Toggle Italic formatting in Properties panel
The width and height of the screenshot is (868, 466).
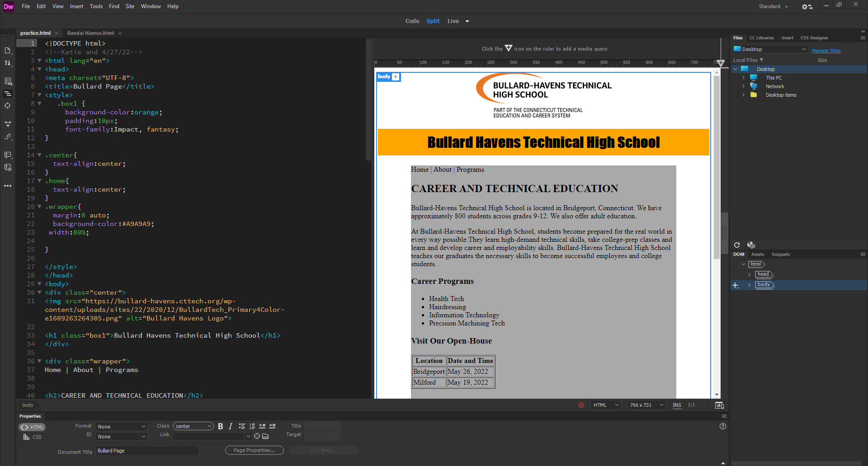231,426
